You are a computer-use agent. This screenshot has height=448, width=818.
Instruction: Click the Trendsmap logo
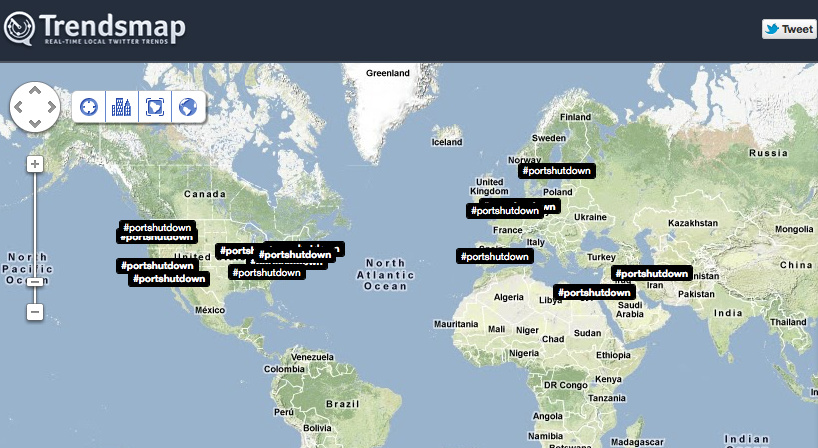pyautogui.click(x=94, y=29)
